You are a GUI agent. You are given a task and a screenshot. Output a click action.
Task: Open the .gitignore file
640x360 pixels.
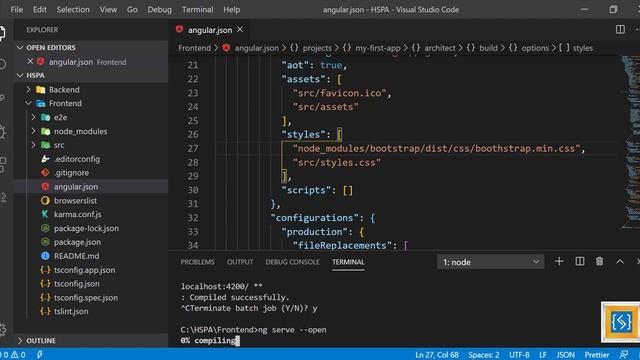71,173
